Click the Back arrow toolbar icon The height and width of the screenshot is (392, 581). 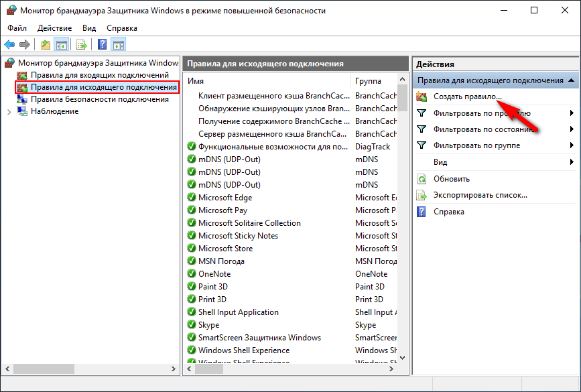[9, 45]
